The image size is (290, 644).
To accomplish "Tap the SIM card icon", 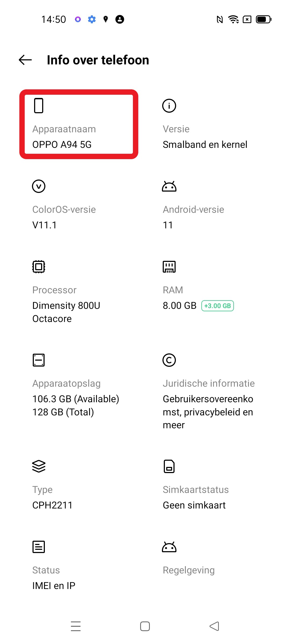I will [169, 466].
